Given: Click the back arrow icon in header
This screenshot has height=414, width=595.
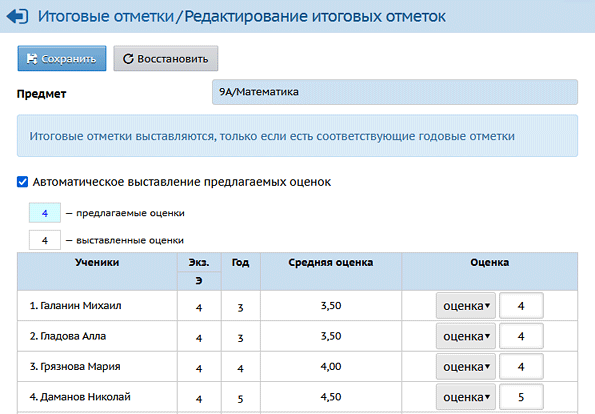Looking at the screenshot, I should [x=17, y=16].
